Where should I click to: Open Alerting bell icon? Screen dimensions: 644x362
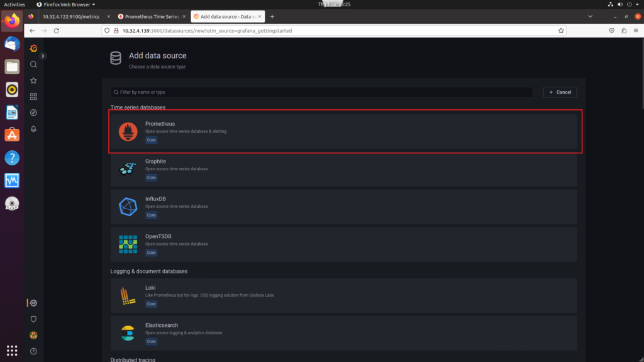click(34, 129)
